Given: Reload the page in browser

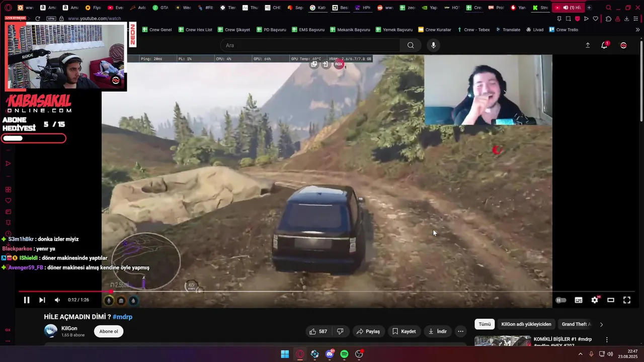Looking at the screenshot, I should [x=37, y=19].
